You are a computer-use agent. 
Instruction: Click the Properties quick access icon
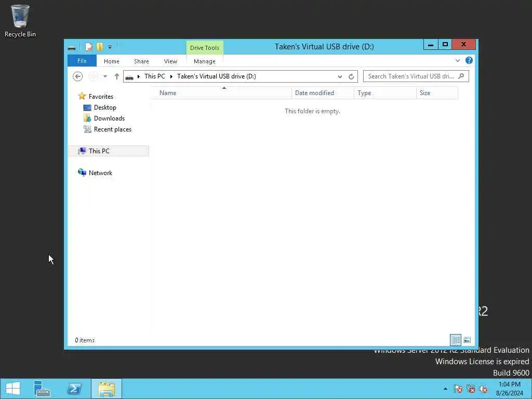pos(88,47)
